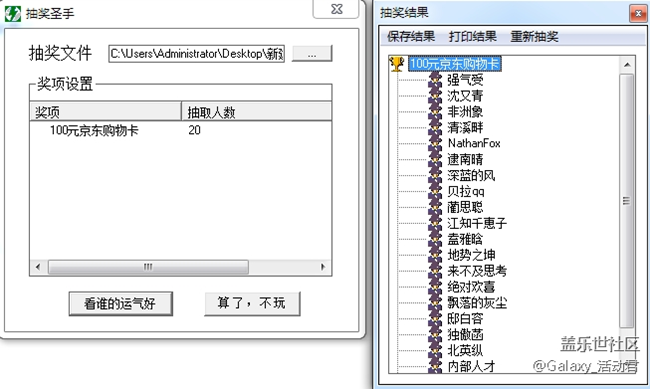Close the 抽奖圣手 window

pos(336,9)
